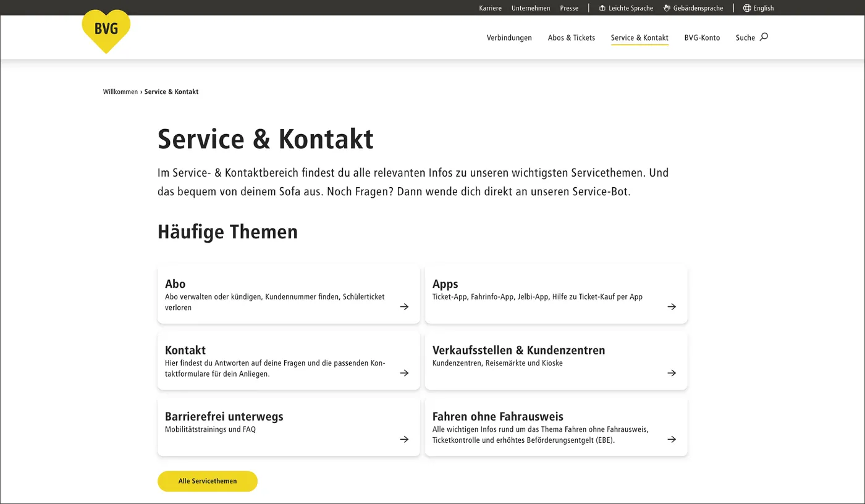Image resolution: width=865 pixels, height=504 pixels.
Task: Click the arrow in Verkaufsstellen & Kundenzentren card
Action: click(x=672, y=373)
